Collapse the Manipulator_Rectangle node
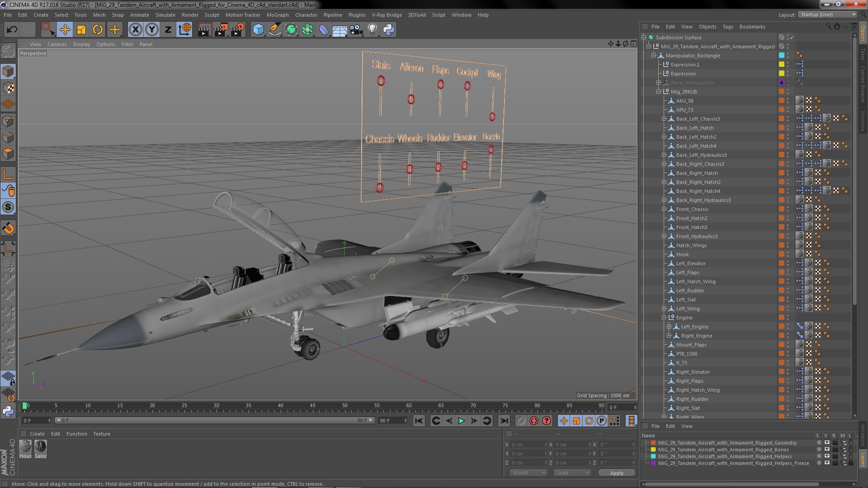 pyautogui.click(x=653, y=56)
